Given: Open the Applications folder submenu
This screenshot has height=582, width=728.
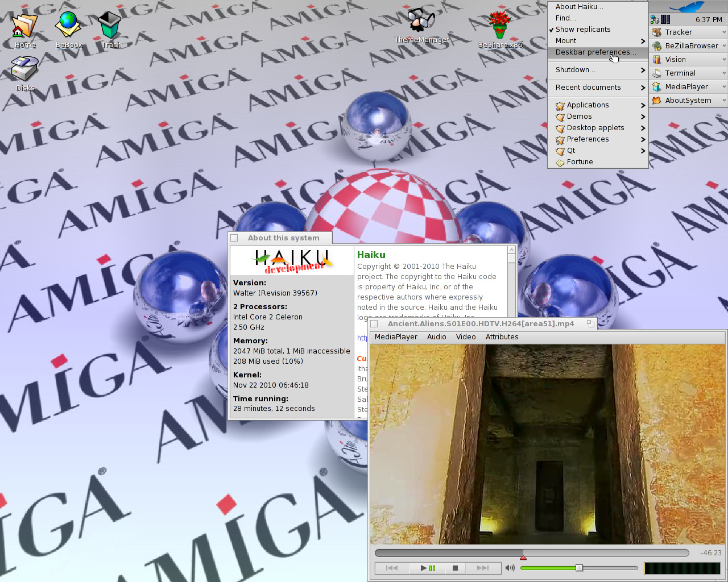Looking at the screenshot, I should (x=597, y=105).
